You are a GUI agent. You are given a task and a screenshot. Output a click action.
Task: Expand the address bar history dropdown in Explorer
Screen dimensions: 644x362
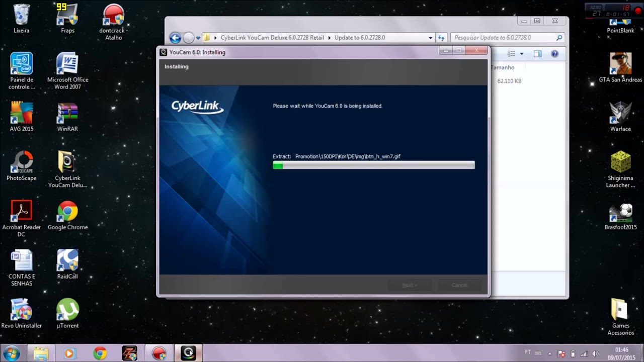click(x=430, y=38)
